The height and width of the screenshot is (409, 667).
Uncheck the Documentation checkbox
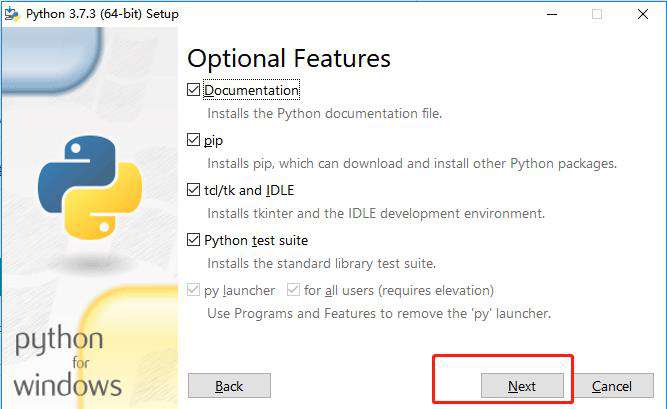tap(193, 90)
